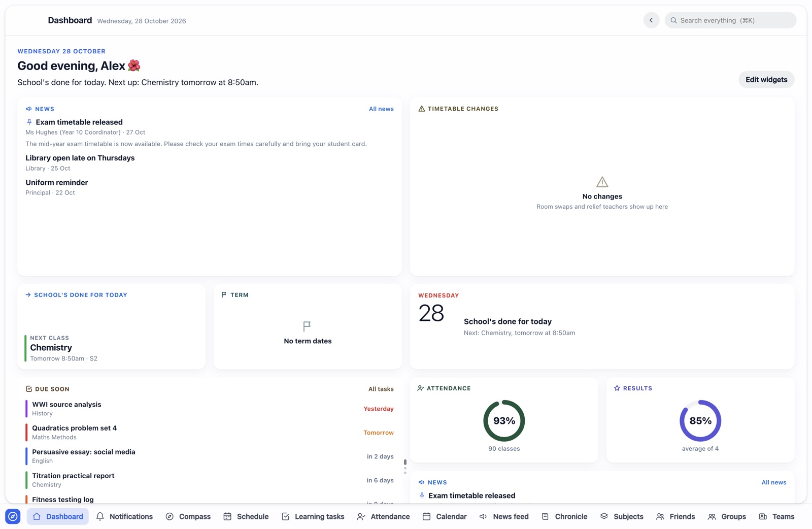The width and height of the screenshot is (812, 529).
Task: Select the Dashboard home tab
Action: 58,516
